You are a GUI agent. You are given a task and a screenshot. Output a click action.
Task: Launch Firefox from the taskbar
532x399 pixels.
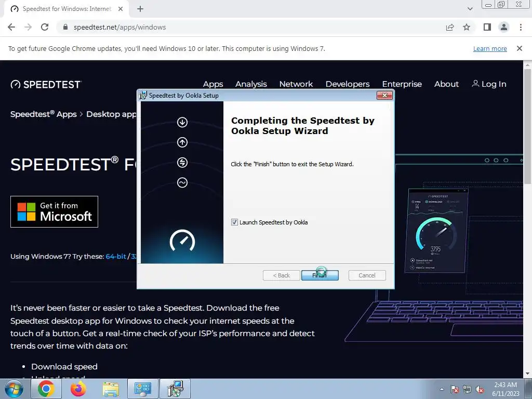coord(78,389)
